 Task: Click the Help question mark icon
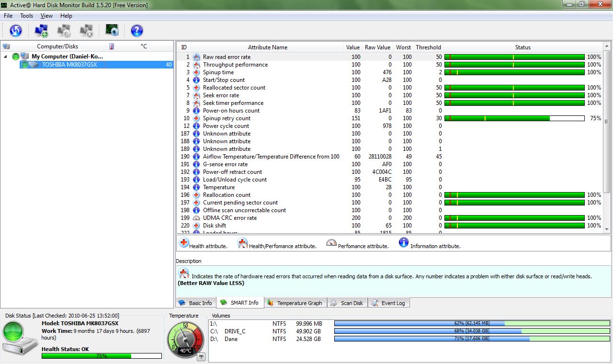[x=137, y=30]
